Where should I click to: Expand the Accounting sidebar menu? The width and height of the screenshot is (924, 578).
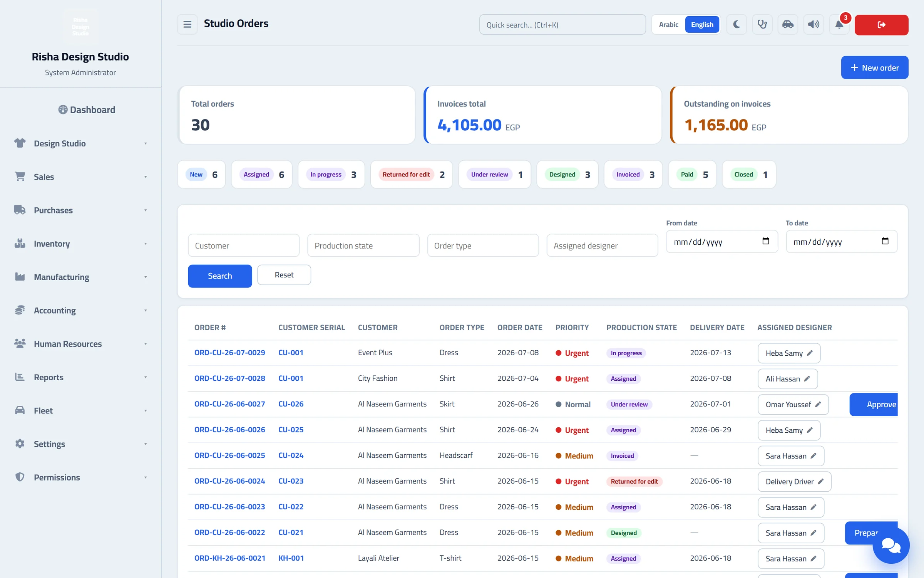tap(80, 311)
